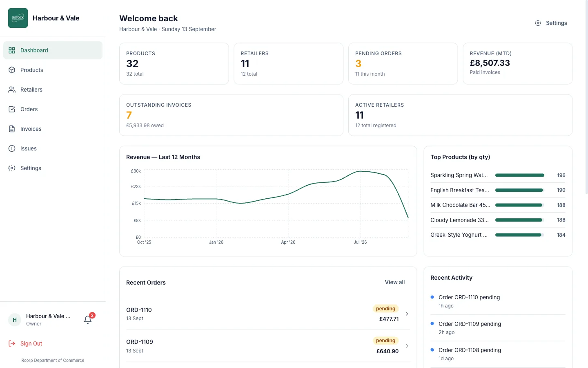Open Invoices from sidebar
The image size is (588, 368).
pos(53,129)
